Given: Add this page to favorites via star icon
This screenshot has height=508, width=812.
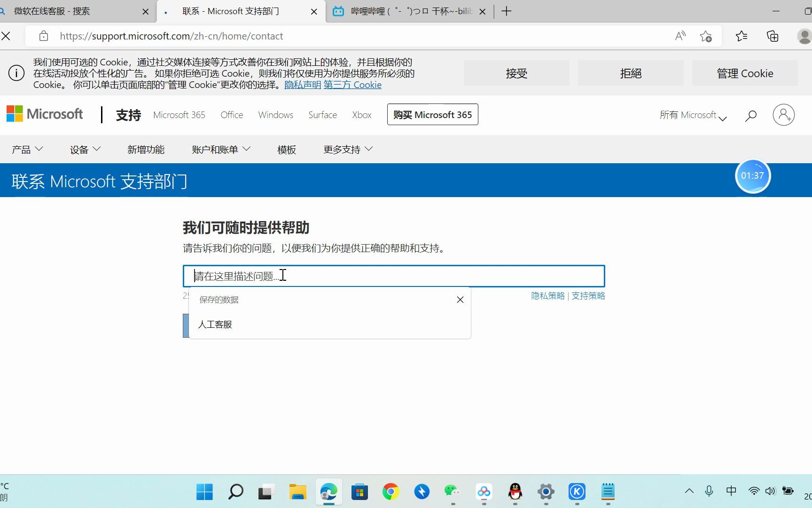Looking at the screenshot, I should [705, 36].
